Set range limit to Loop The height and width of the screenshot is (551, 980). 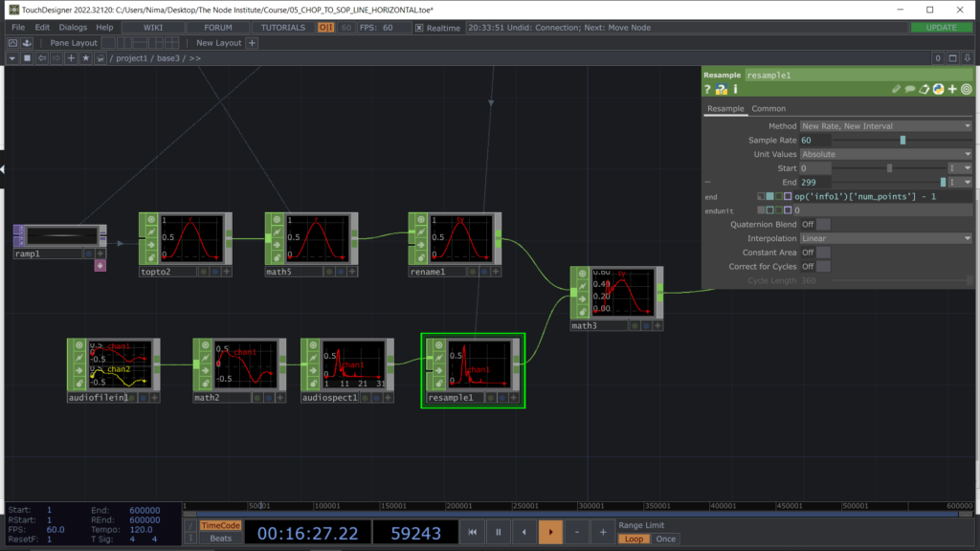634,539
